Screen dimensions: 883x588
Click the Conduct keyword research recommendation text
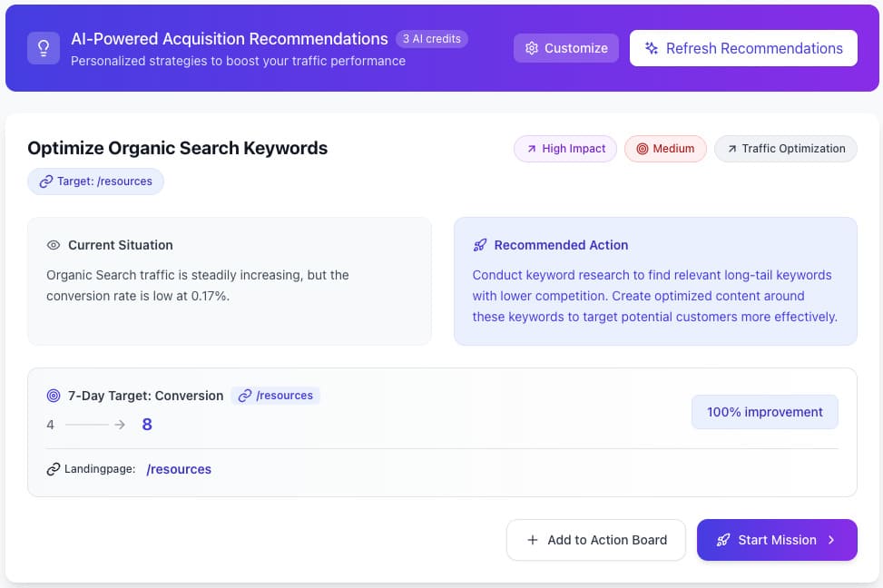tap(655, 296)
